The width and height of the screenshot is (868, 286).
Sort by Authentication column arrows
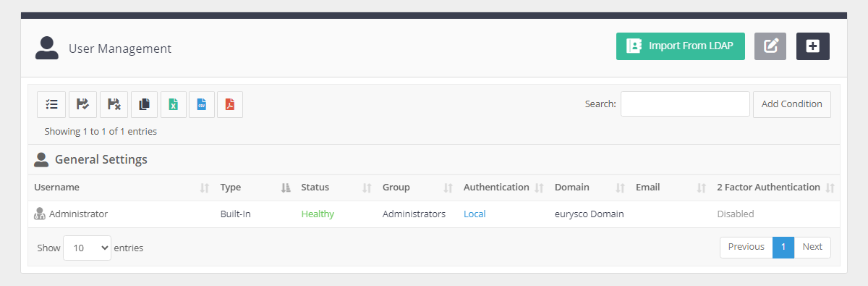(539, 188)
